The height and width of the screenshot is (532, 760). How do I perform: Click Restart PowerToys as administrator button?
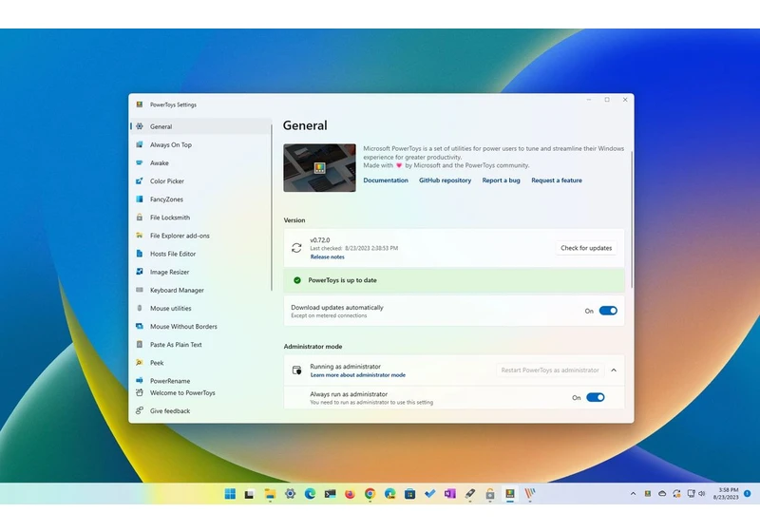coord(550,370)
